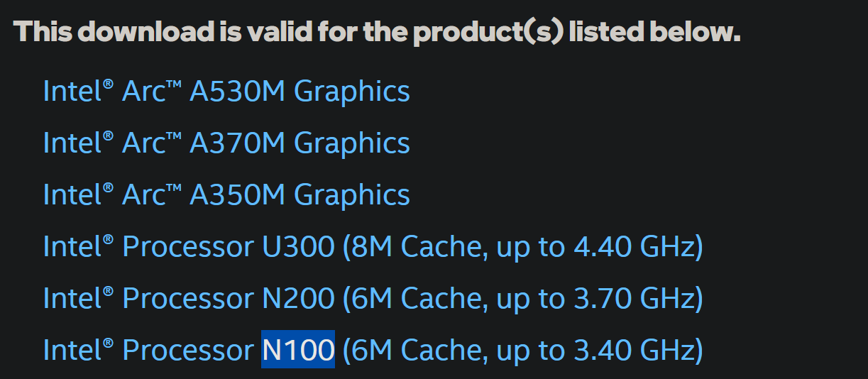The width and height of the screenshot is (868, 379).
Task: Click the word 'product(s)' in the heading
Action: 488,33
